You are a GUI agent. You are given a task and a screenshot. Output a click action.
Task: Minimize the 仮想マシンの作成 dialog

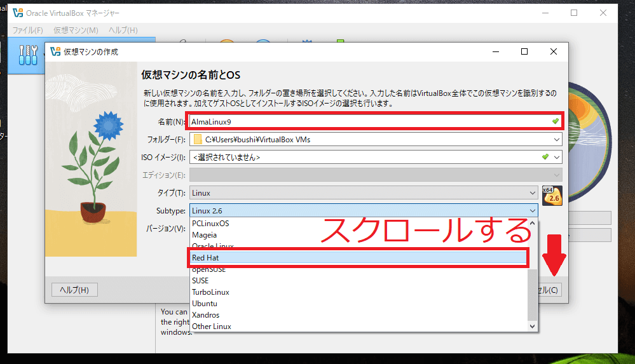[x=496, y=51]
